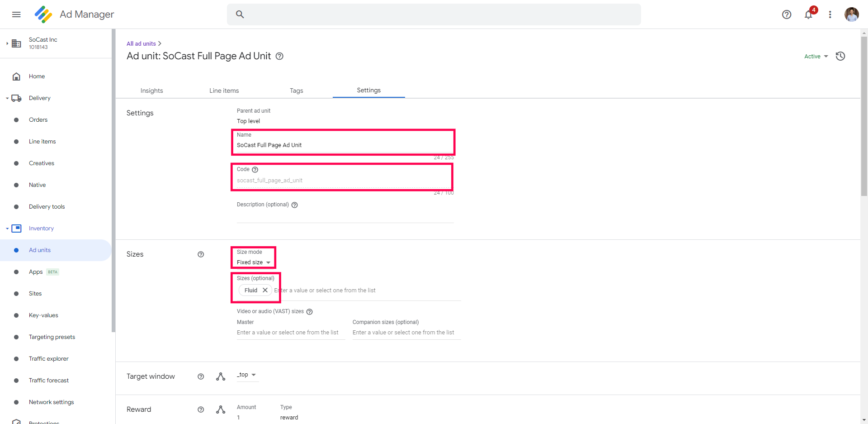Viewport: 868px width, 424px height.
Task: Select the Settings tab
Action: (x=368, y=91)
